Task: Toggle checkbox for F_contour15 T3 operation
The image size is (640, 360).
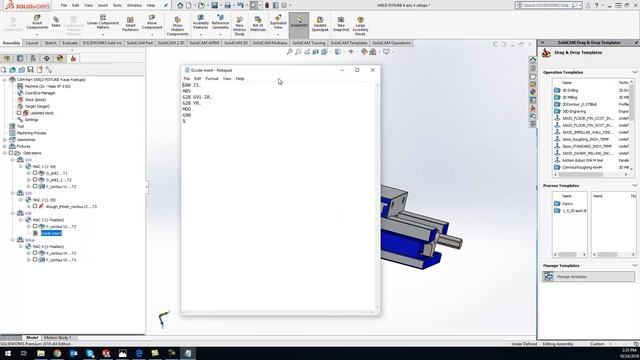Action: 35,260
